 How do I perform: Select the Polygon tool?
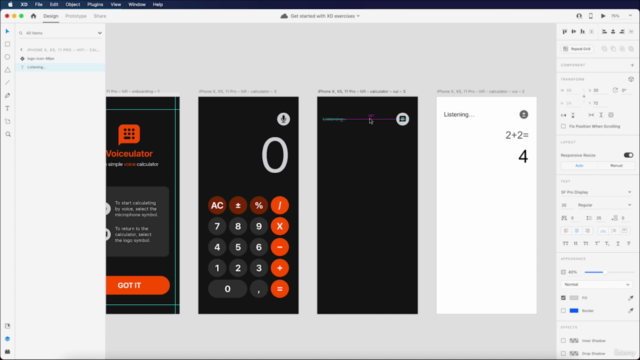(7, 70)
